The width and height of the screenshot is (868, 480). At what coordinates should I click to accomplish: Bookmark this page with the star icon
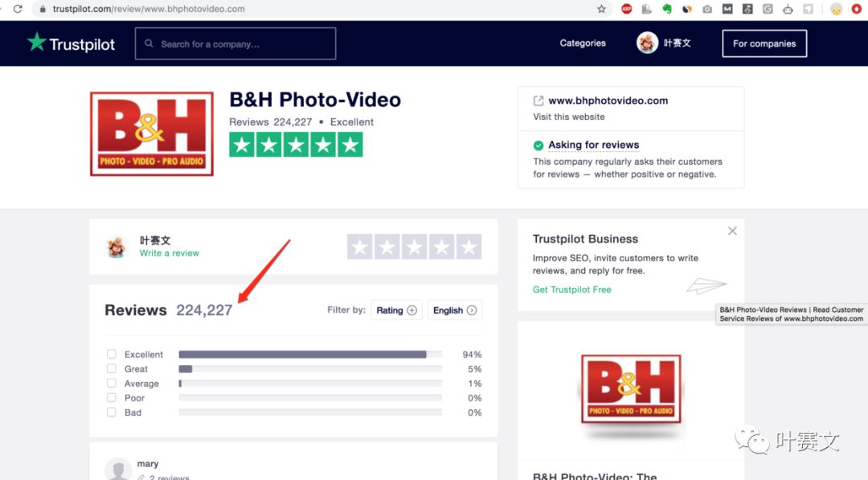pyautogui.click(x=601, y=9)
